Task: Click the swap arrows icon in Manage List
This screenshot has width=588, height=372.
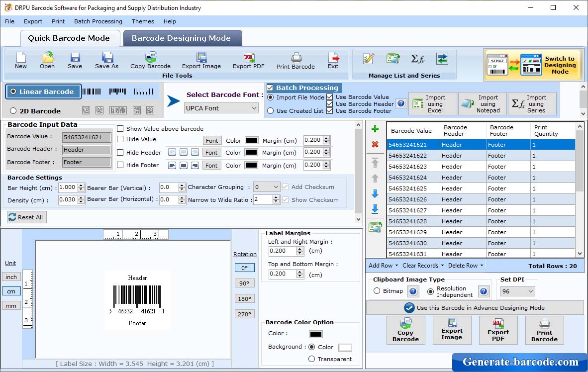Action: [x=442, y=59]
